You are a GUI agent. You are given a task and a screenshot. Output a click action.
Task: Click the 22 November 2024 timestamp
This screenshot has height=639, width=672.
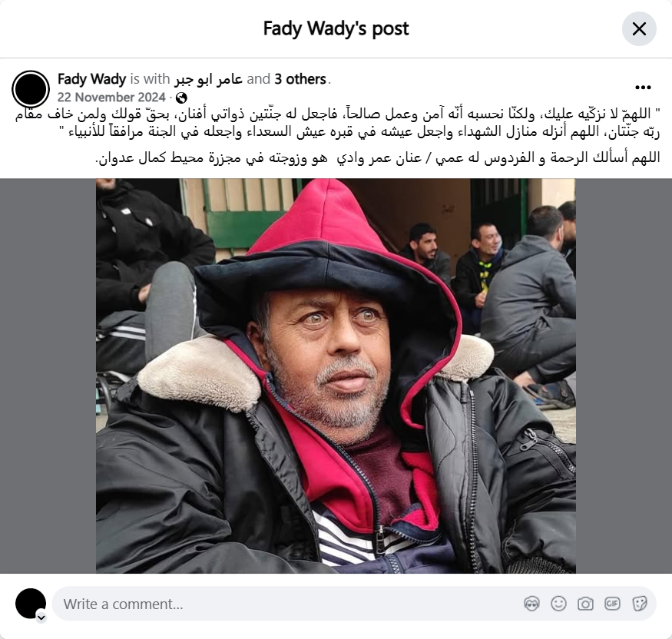point(111,98)
